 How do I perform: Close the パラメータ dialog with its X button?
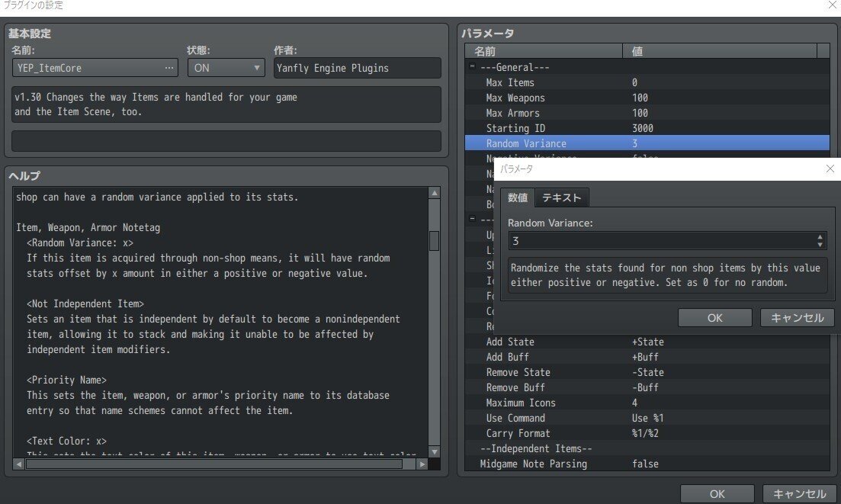[830, 169]
